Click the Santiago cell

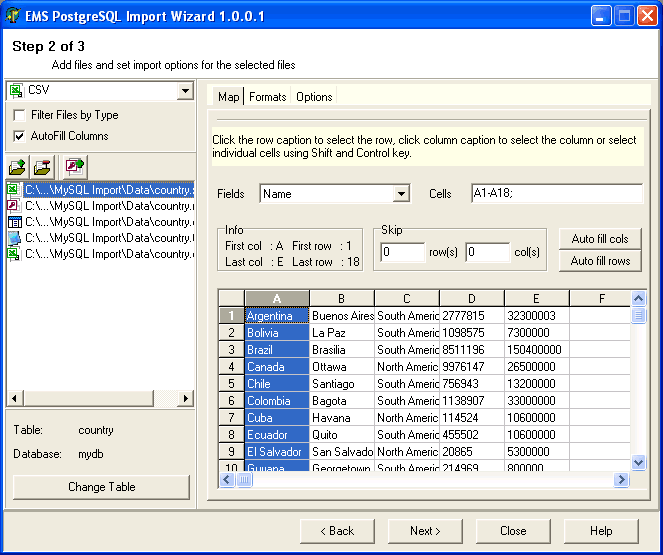coord(342,384)
